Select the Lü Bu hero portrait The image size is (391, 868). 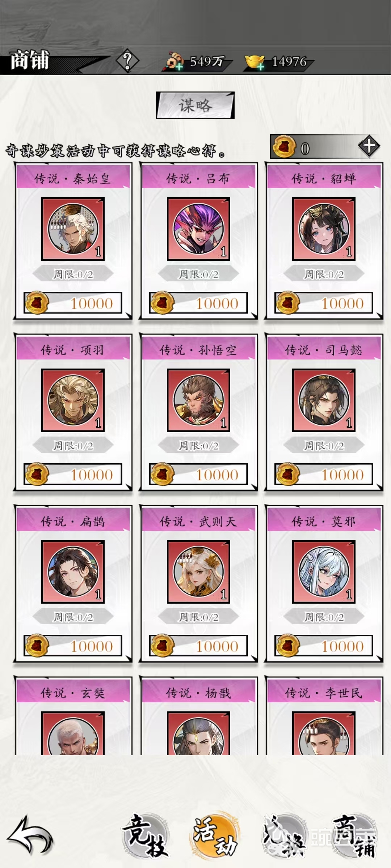[198, 229]
